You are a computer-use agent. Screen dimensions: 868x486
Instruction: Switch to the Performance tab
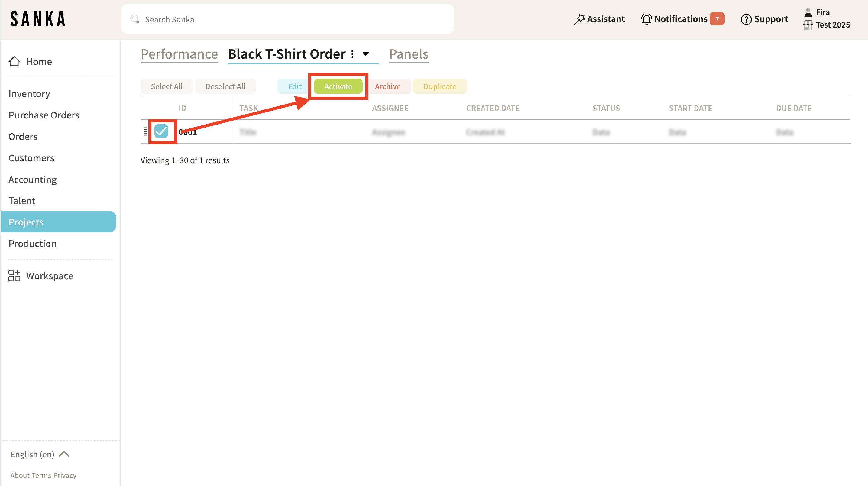pos(179,54)
